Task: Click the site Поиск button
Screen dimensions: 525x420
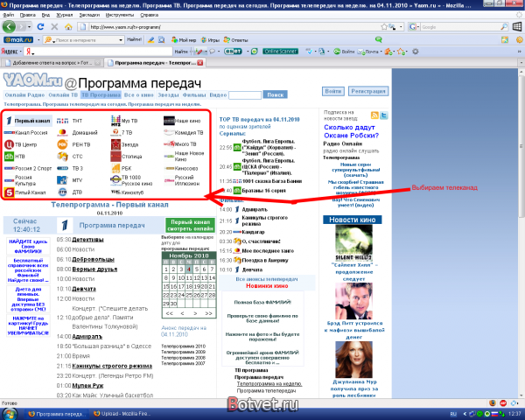Action: (276, 95)
